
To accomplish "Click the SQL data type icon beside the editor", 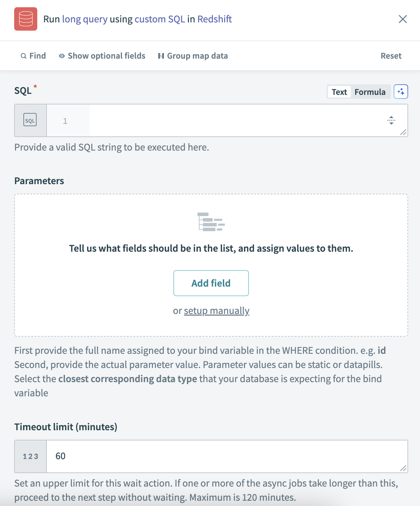I will (x=30, y=120).
